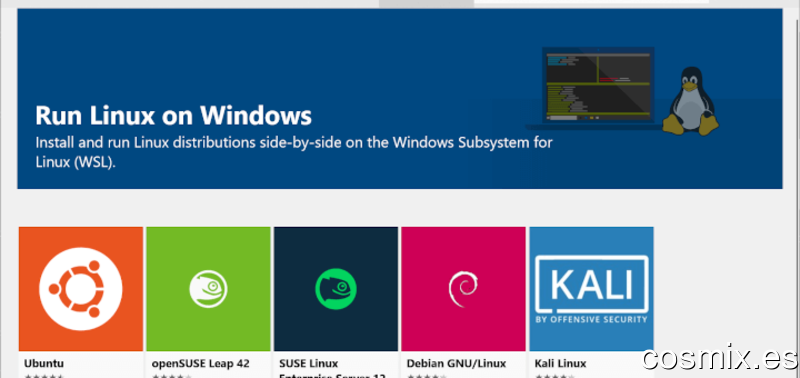Open the Ubuntu app tile icon
The width and height of the screenshot is (800, 378).
pos(81,289)
